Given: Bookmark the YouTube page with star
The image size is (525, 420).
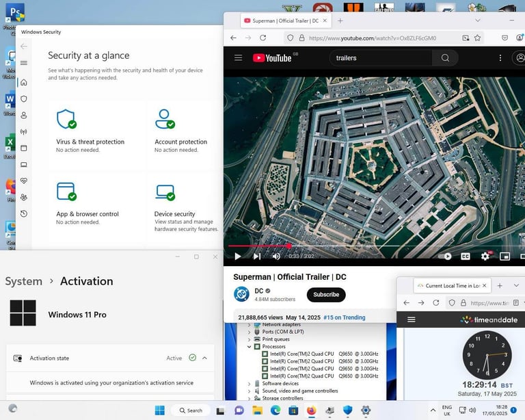Looking at the screenshot, I should (x=477, y=38).
